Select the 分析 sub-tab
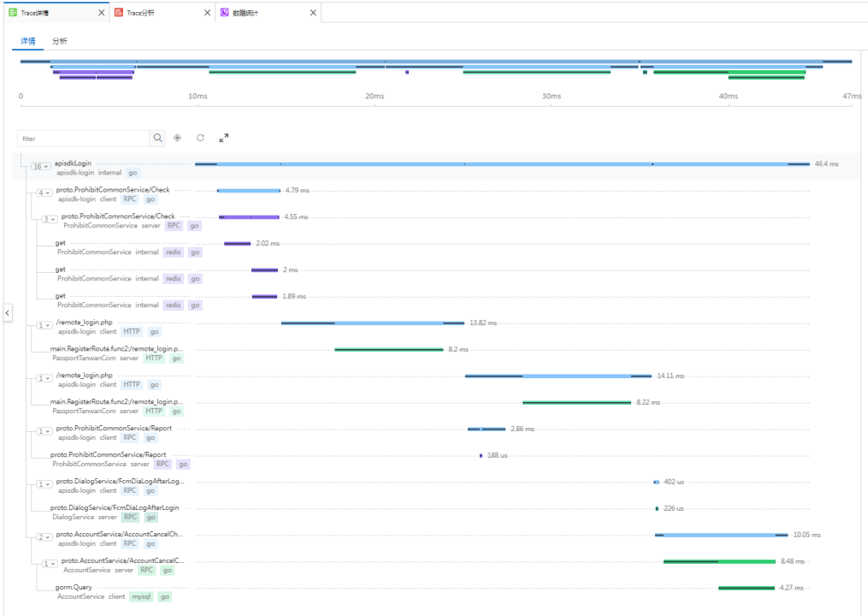The height and width of the screenshot is (616, 868). click(59, 41)
